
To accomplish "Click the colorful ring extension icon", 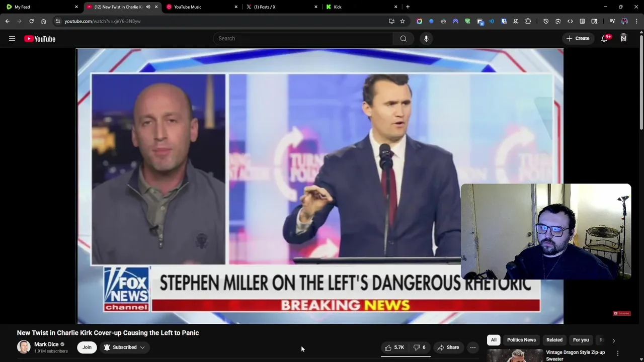I will (419, 21).
